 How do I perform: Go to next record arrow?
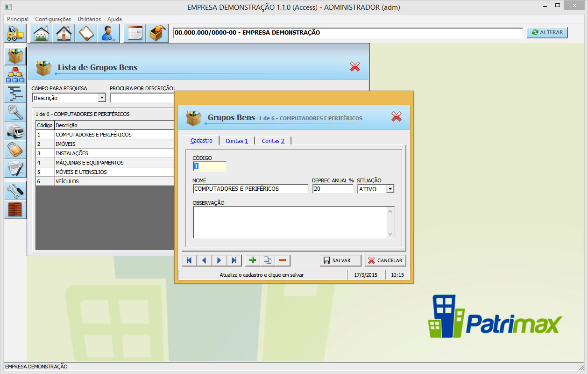pyautogui.click(x=219, y=260)
